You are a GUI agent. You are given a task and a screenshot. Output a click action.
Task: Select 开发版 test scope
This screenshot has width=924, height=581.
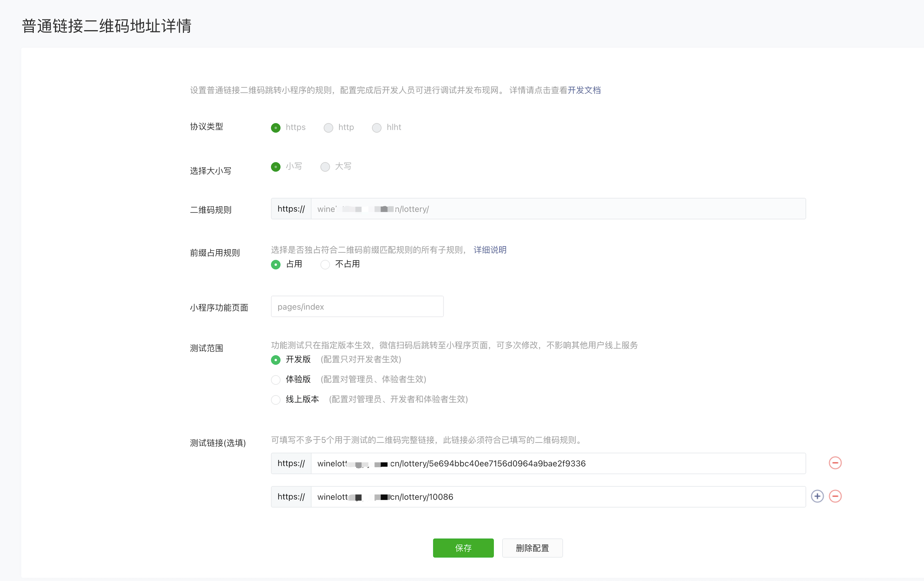point(276,360)
